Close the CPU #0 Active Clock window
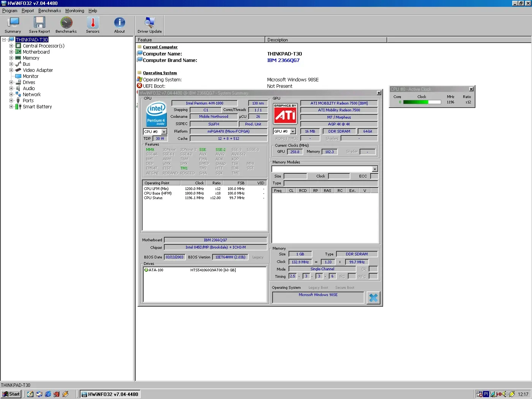The height and width of the screenshot is (399, 532). tap(471, 89)
